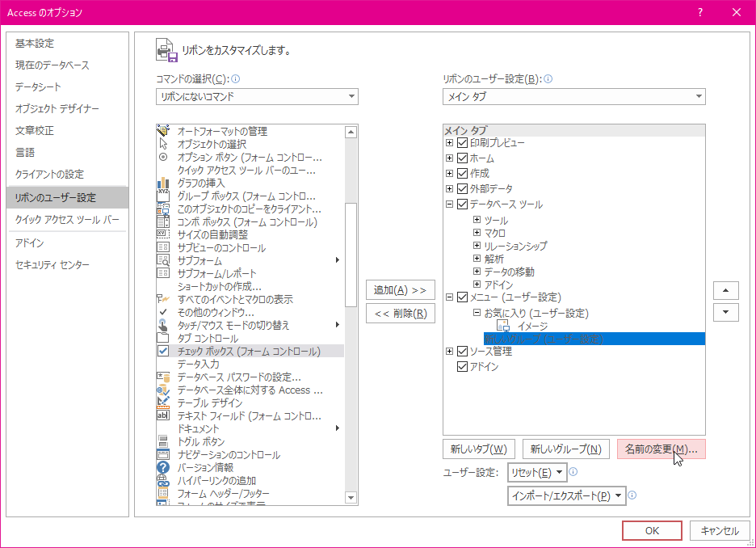756x548 pixels.
Task: Click the サブフォーム/レポート icon
Action: tap(163, 273)
